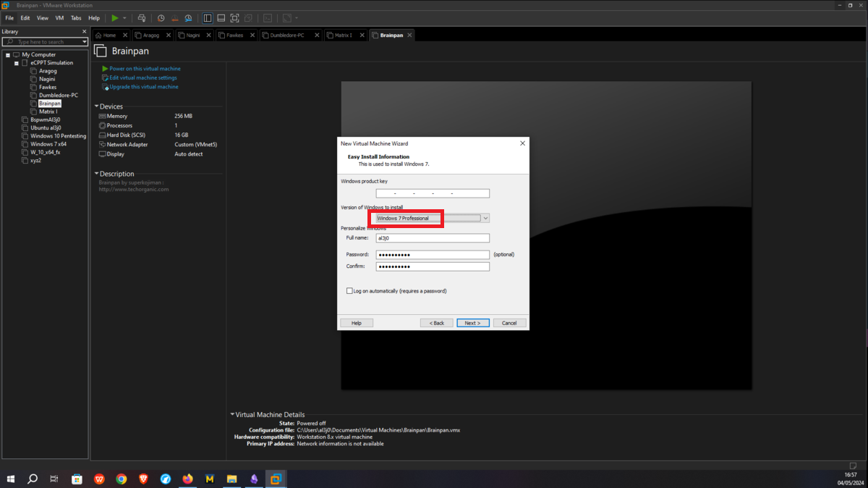The image size is (868, 488).
Task: Open the snapshot manager toolbar icon
Action: (x=188, y=18)
